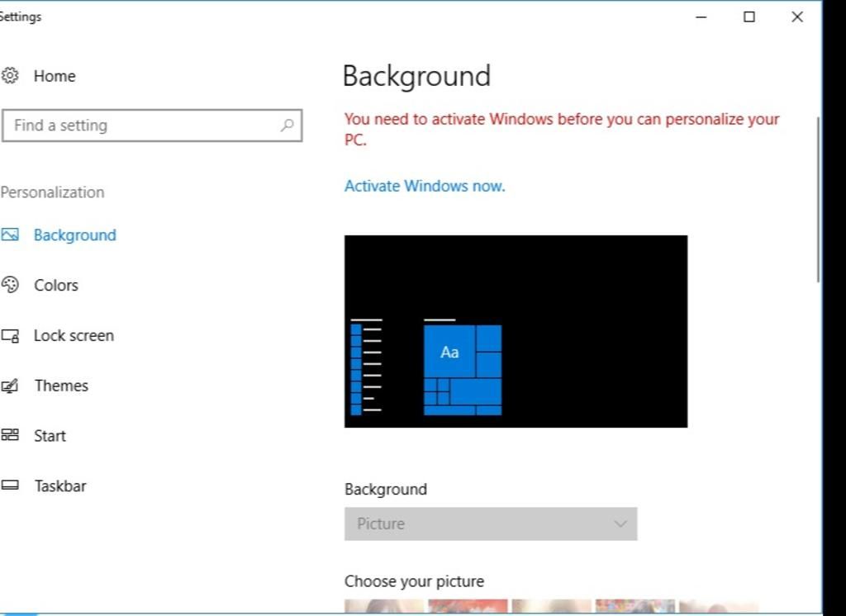The width and height of the screenshot is (846, 616).
Task: Close the Settings window
Action: click(x=796, y=17)
